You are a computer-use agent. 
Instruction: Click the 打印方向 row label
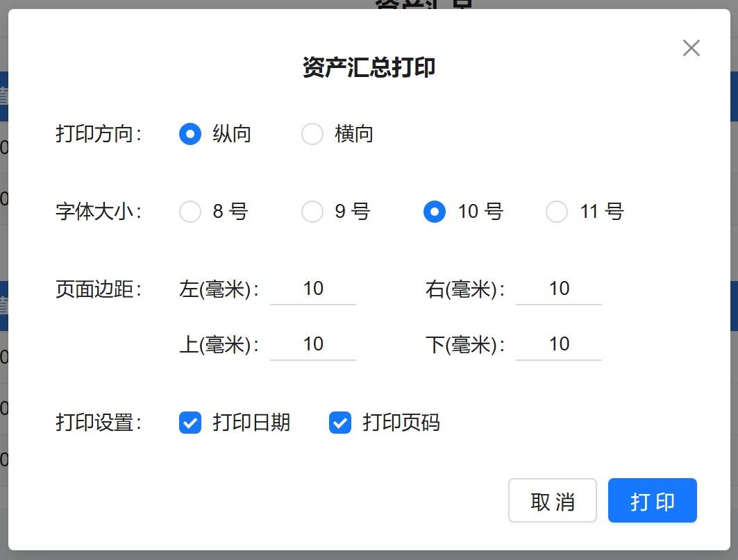coord(98,134)
